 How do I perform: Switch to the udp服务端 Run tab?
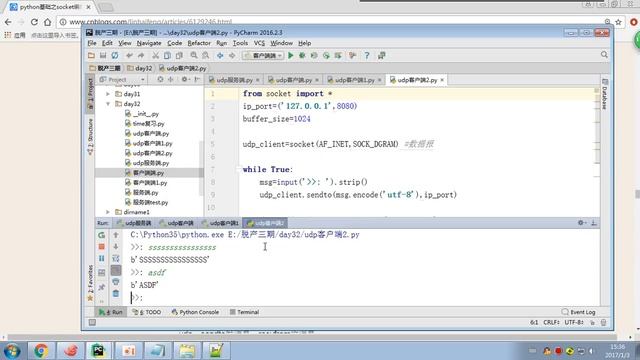pyautogui.click(x=134, y=223)
